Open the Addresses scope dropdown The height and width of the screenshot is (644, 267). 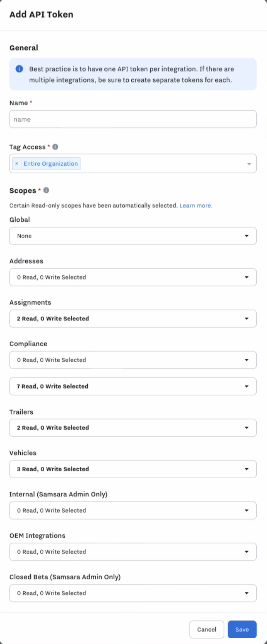(x=133, y=277)
